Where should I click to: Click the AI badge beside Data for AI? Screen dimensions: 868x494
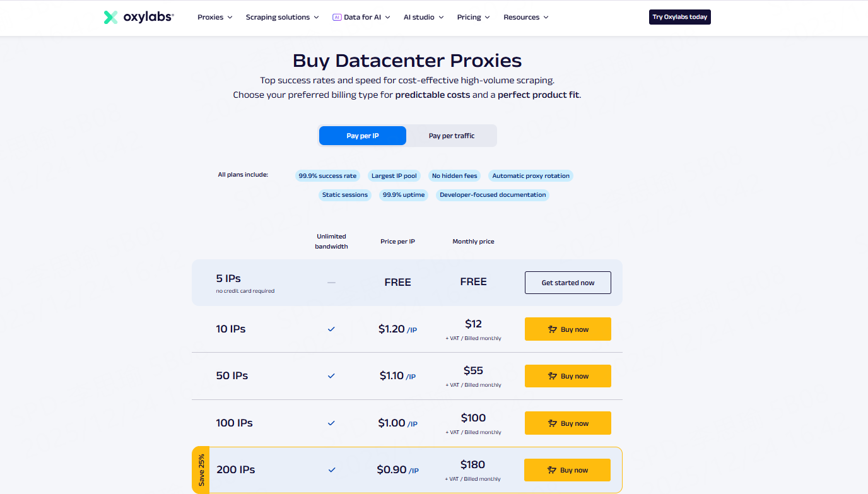click(337, 18)
